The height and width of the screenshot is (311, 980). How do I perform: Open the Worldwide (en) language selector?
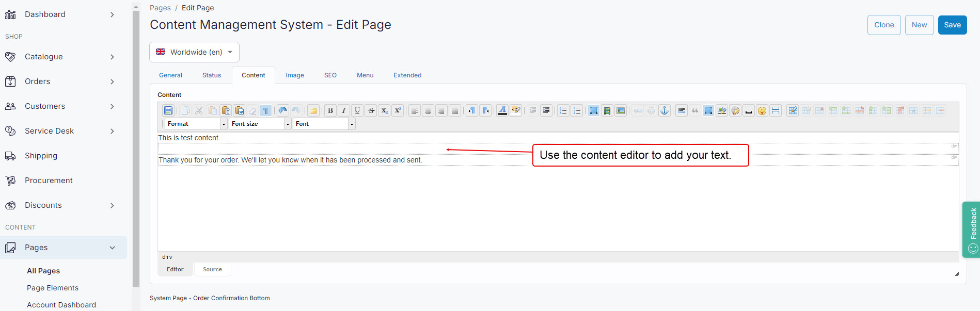point(194,52)
